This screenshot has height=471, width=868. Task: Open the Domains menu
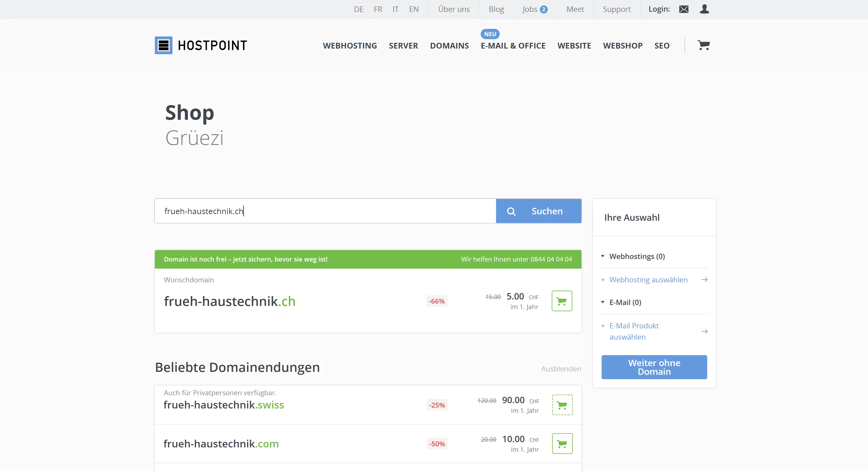point(449,46)
